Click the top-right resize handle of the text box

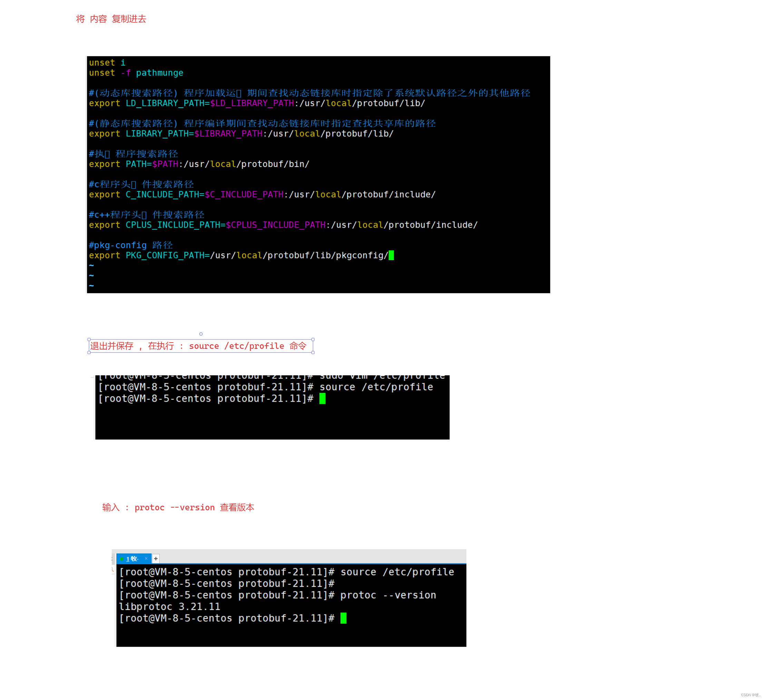coord(313,339)
